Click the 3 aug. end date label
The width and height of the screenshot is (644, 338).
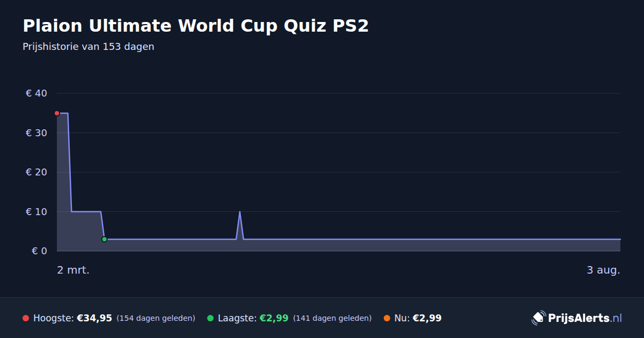coord(603,270)
